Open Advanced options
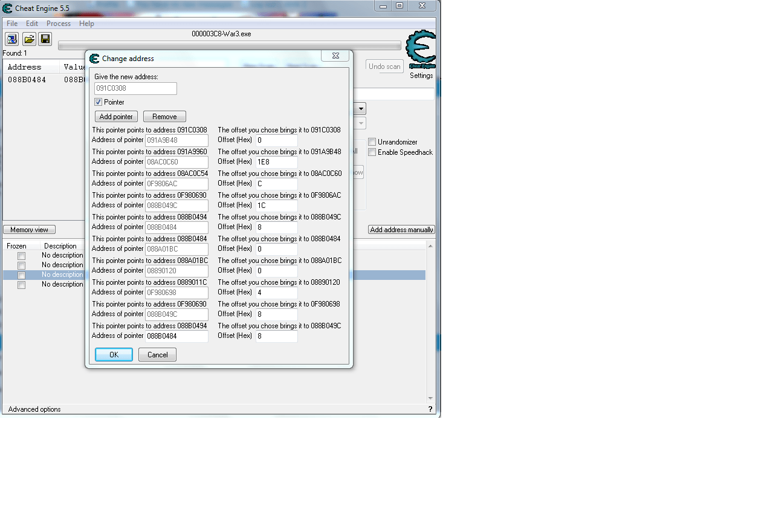The image size is (770, 532). (x=34, y=409)
